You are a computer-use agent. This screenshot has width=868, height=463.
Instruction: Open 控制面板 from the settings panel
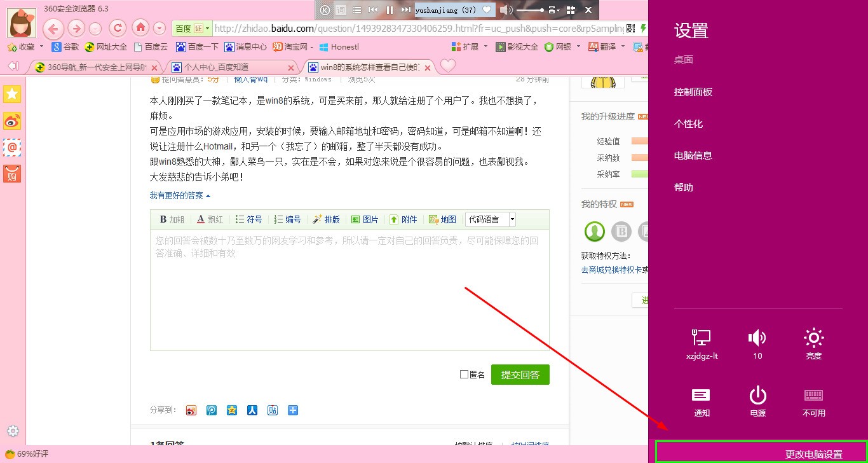click(693, 92)
